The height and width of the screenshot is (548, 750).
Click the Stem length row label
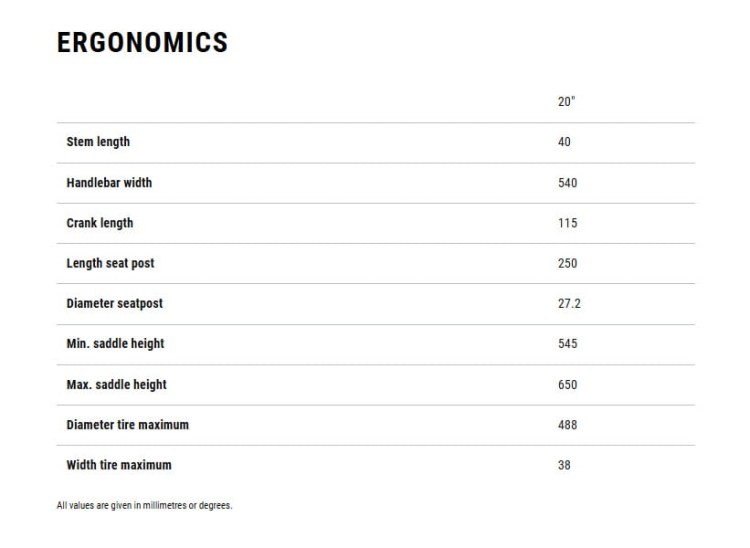click(x=98, y=142)
